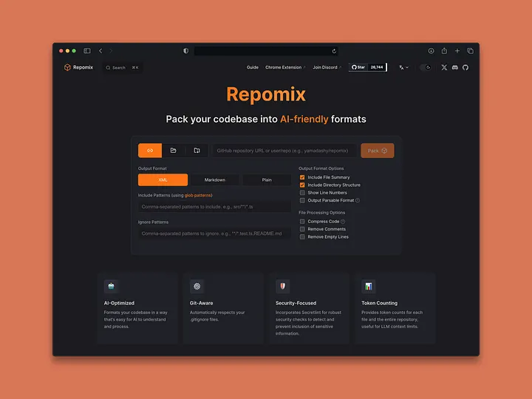The height and width of the screenshot is (399, 532).
Task: Toggle the dark mode appearance switch
Action: coord(425,67)
